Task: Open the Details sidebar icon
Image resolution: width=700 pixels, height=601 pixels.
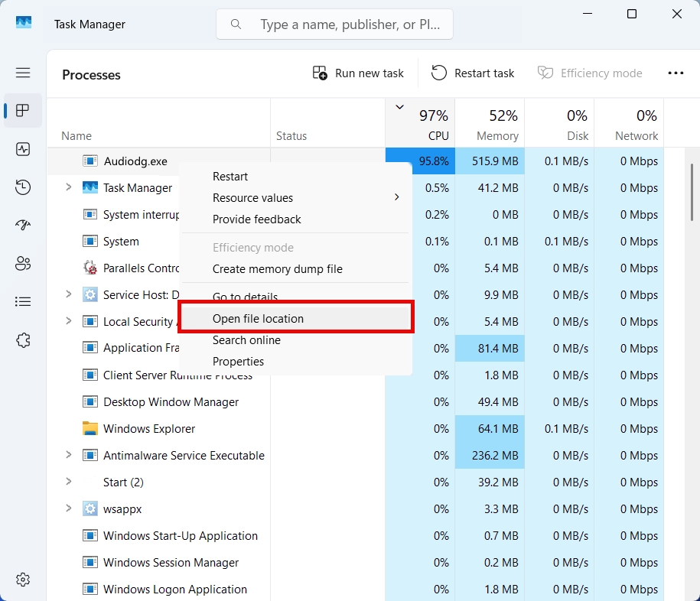Action: (x=23, y=301)
